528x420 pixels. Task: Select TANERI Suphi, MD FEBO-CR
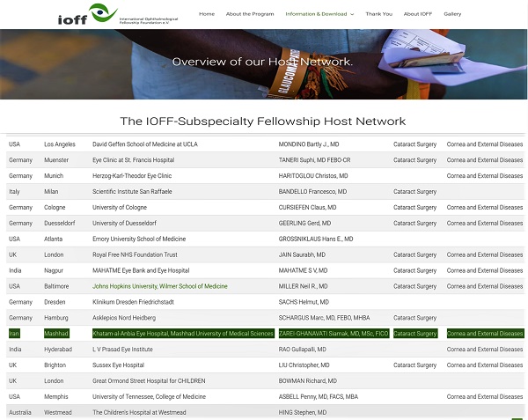(314, 160)
